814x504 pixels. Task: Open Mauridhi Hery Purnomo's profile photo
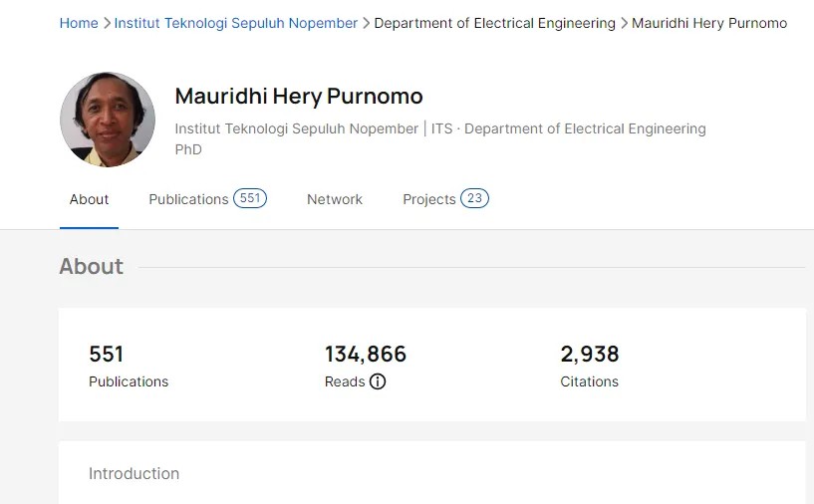point(108,120)
